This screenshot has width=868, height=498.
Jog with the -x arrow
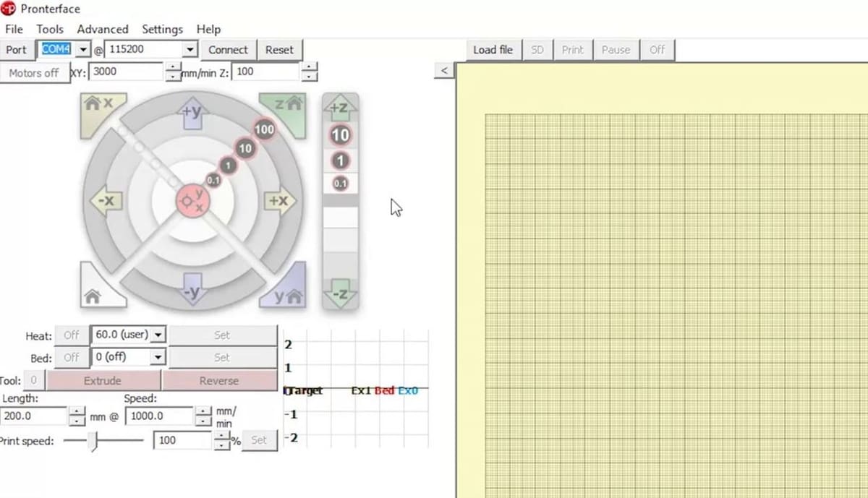point(105,200)
